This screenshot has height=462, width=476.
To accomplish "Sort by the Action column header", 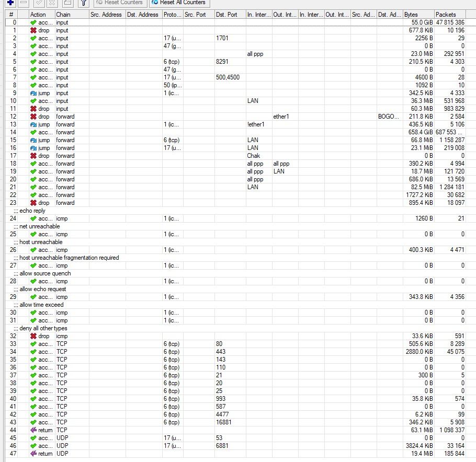I will click(42, 15).
